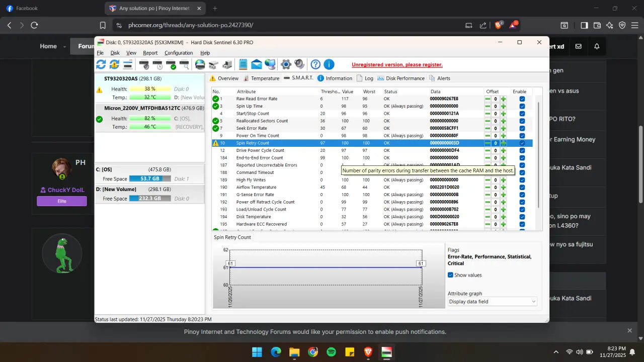
Task: Open Google Chrome from the taskbar
Action: (x=313, y=352)
